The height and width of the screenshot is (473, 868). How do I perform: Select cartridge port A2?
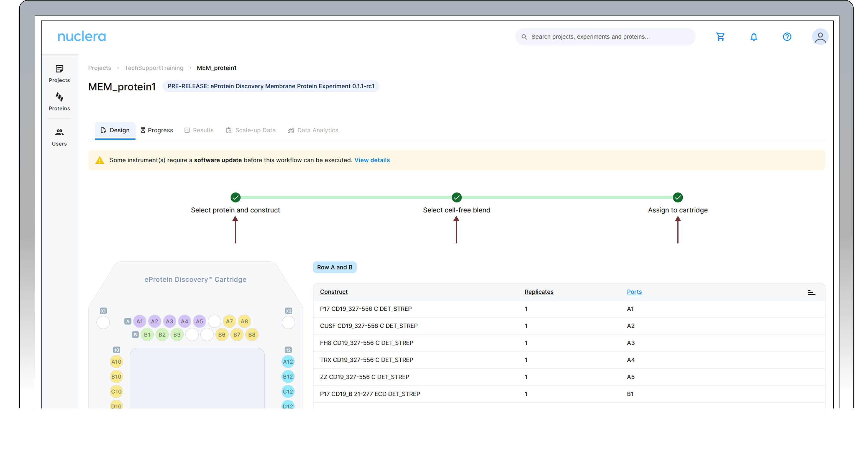click(154, 322)
